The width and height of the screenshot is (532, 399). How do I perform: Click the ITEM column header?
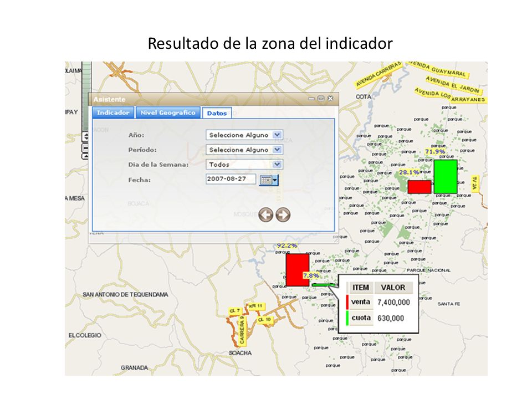pos(360,288)
